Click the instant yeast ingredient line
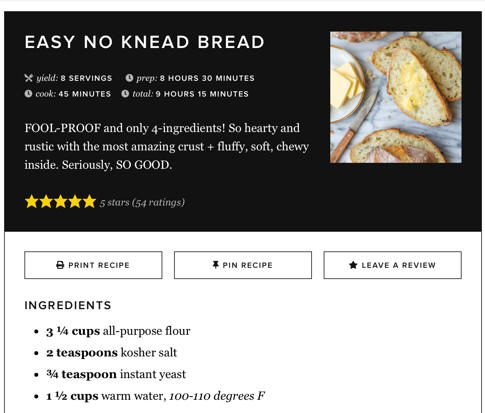Viewport: 485px width, 413px height. click(x=116, y=374)
